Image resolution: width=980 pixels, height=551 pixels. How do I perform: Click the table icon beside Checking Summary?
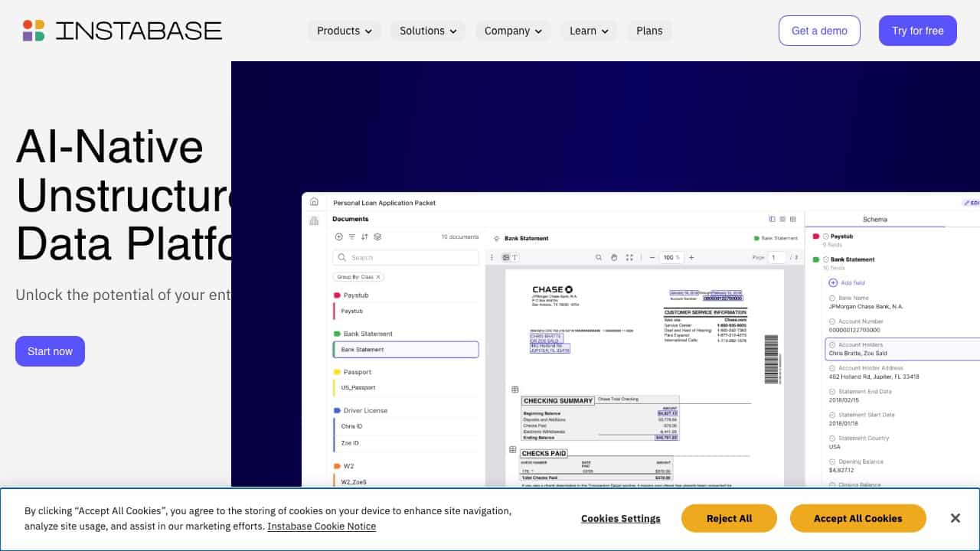click(515, 390)
